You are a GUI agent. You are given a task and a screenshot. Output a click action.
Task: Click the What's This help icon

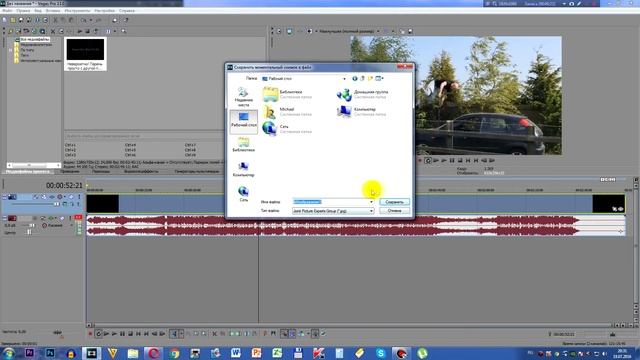(x=126, y=20)
